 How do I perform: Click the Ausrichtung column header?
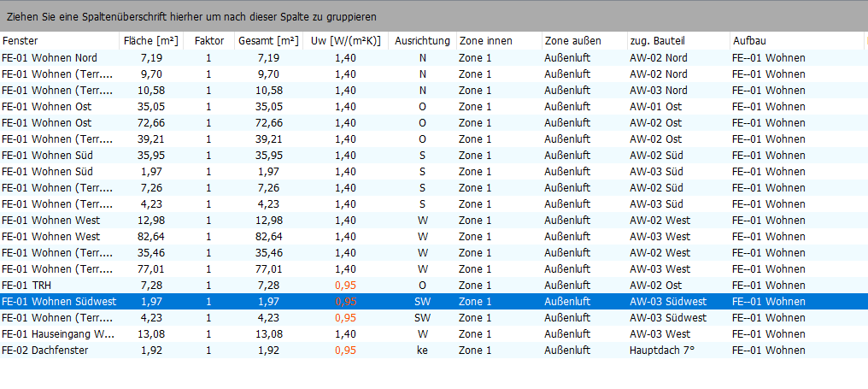[x=422, y=41]
